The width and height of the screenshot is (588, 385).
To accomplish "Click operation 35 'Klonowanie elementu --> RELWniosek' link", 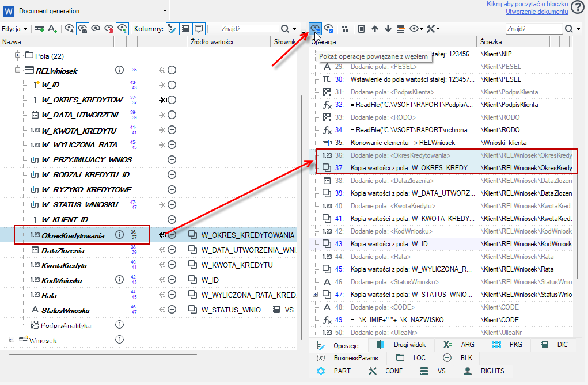I will point(403,143).
